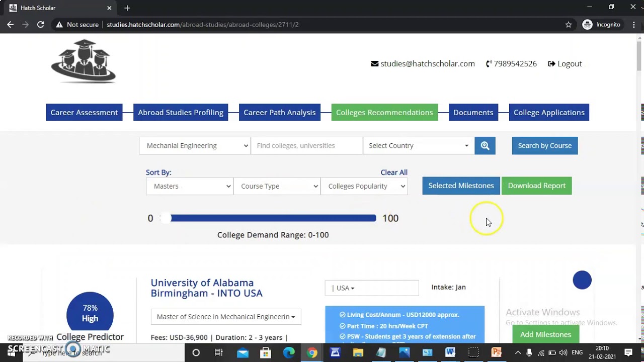Open the Colleges Popularity sort dropdown
This screenshot has height=362, width=644.
tap(364, 186)
